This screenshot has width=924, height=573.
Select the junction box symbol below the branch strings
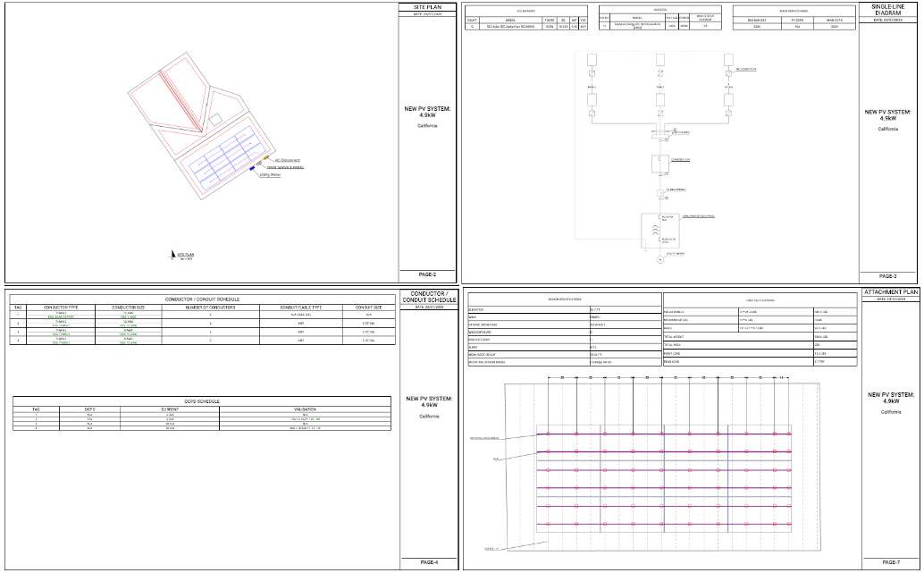659,134
